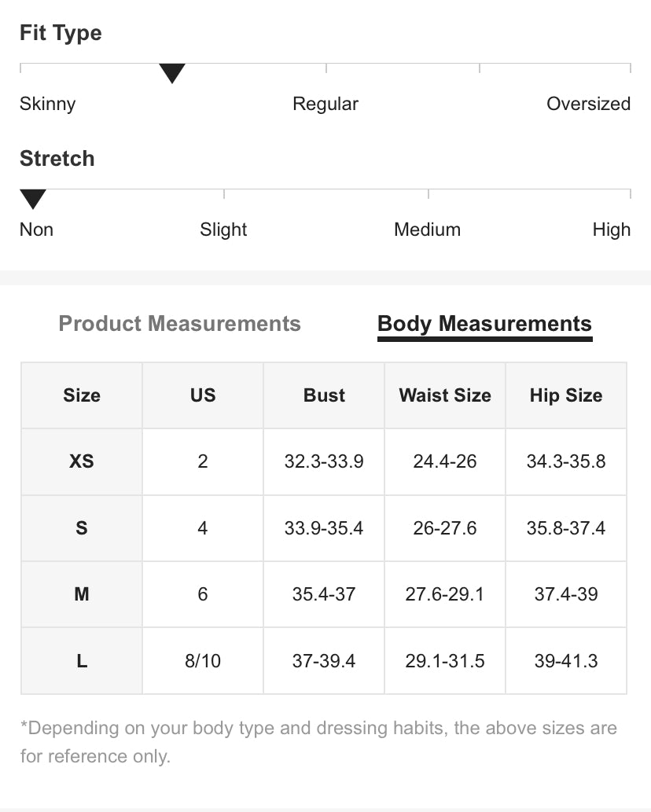The height and width of the screenshot is (812, 651).
Task: Click the Fit Type triangle marker
Action: [x=172, y=74]
